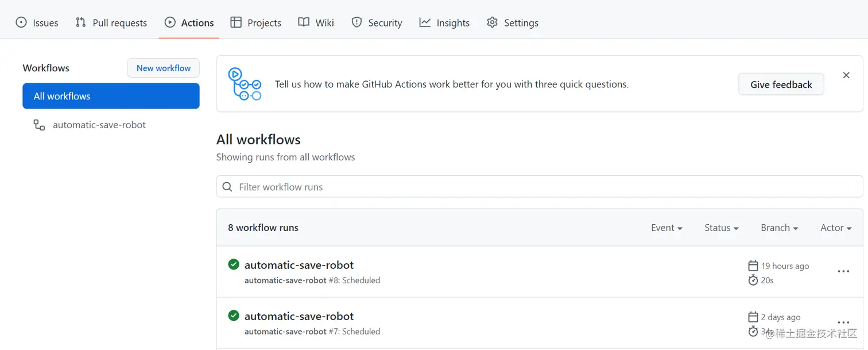Click the Give feedback button
The height and width of the screenshot is (350, 868).
point(781,84)
